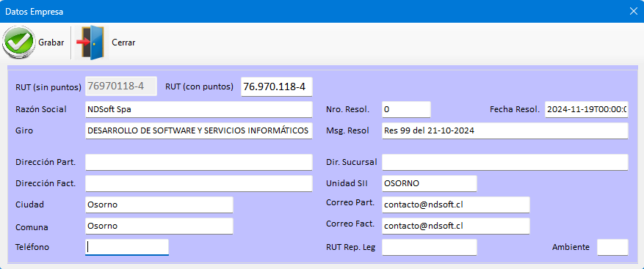The height and width of the screenshot is (269, 644).
Task: Click the Datos Empresa title text
Action: pos(34,12)
